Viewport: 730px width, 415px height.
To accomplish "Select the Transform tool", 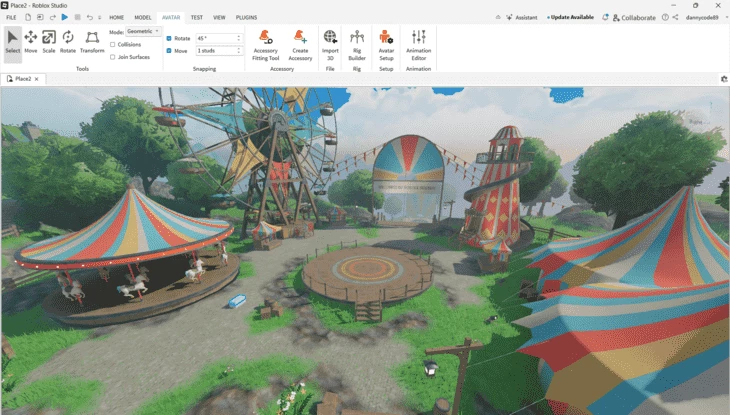I will point(92,42).
